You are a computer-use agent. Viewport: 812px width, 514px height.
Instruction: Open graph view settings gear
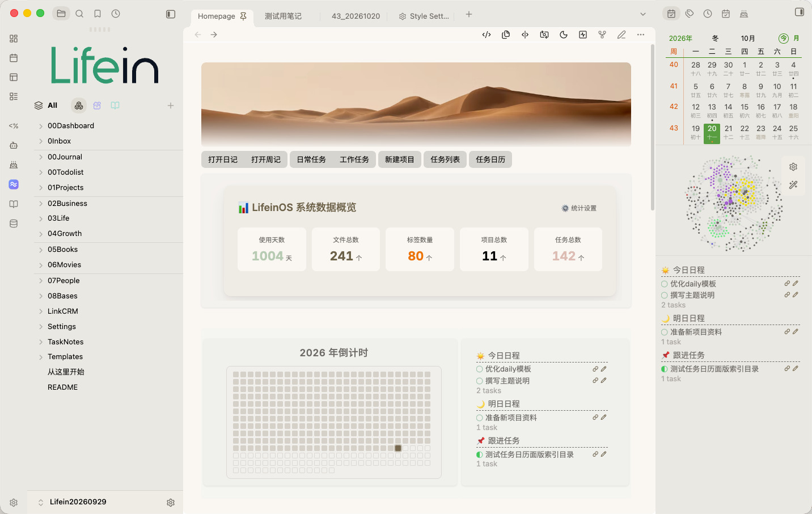pyautogui.click(x=793, y=167)
